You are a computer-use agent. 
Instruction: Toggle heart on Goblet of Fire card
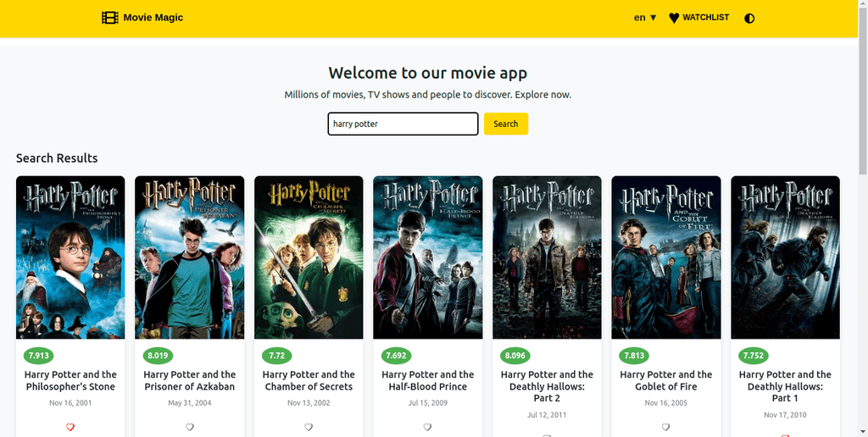tap(666, 427)
